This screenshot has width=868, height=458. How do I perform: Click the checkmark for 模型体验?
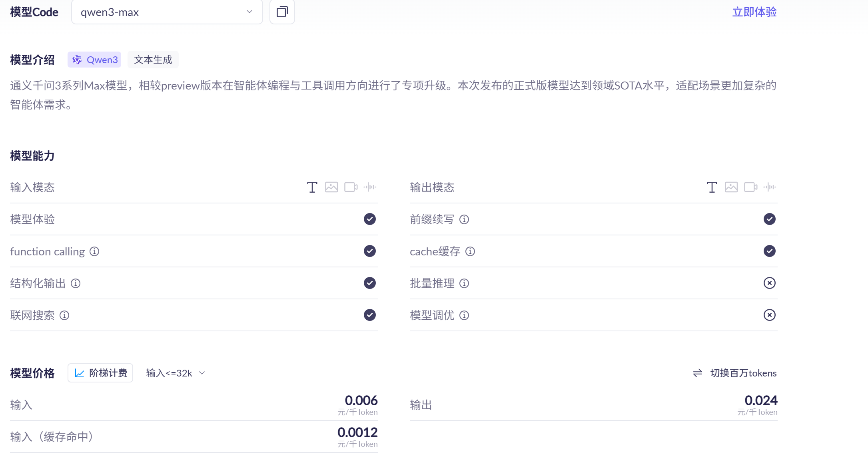coord(370,219)
